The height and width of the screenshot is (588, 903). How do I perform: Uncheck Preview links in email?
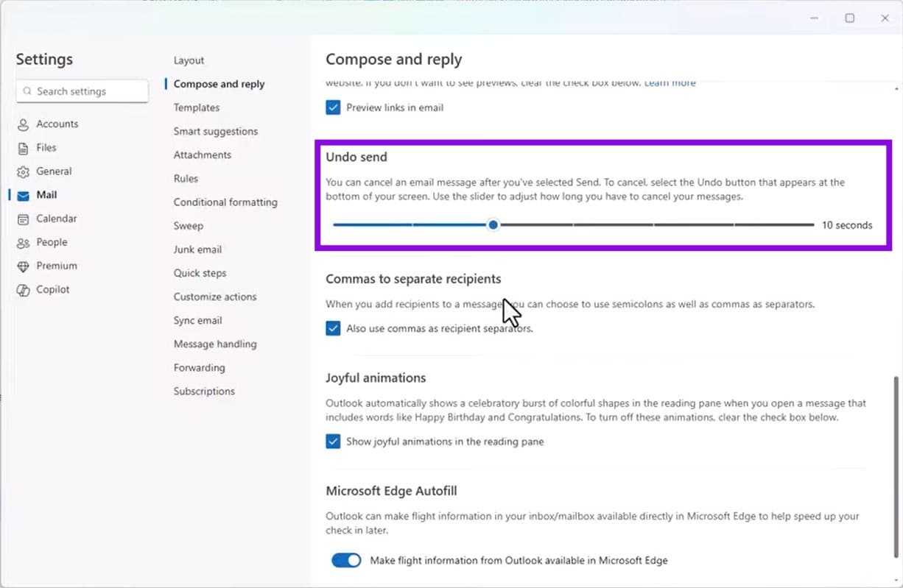pos(333,107)
